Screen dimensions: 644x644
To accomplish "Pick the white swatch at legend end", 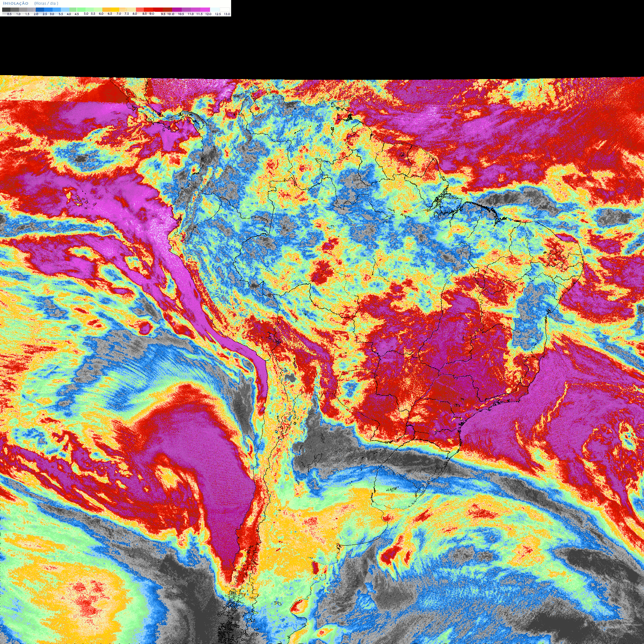I will pos(225,10).
